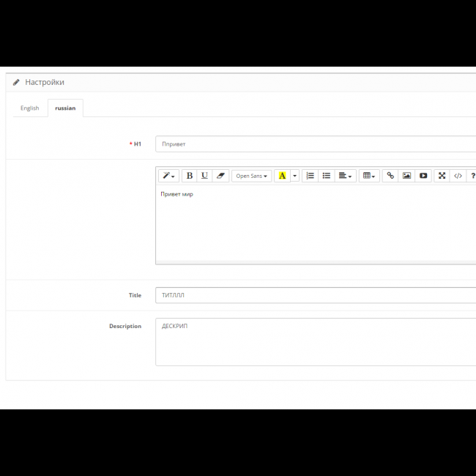This screenshot has width=476, height=476.
Task: Apply the yellow highlight color button
Action: click(x=282, y=176)
